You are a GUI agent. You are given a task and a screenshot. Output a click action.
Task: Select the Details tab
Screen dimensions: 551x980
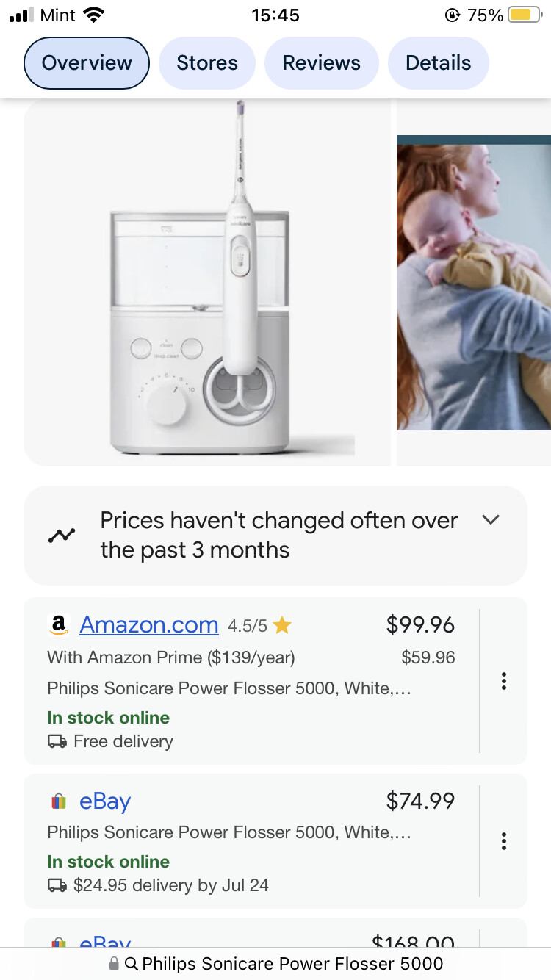point(439,63)
